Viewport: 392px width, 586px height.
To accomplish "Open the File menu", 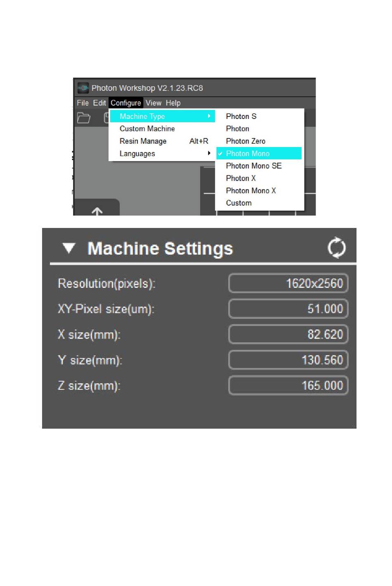I will click(83, 103).
